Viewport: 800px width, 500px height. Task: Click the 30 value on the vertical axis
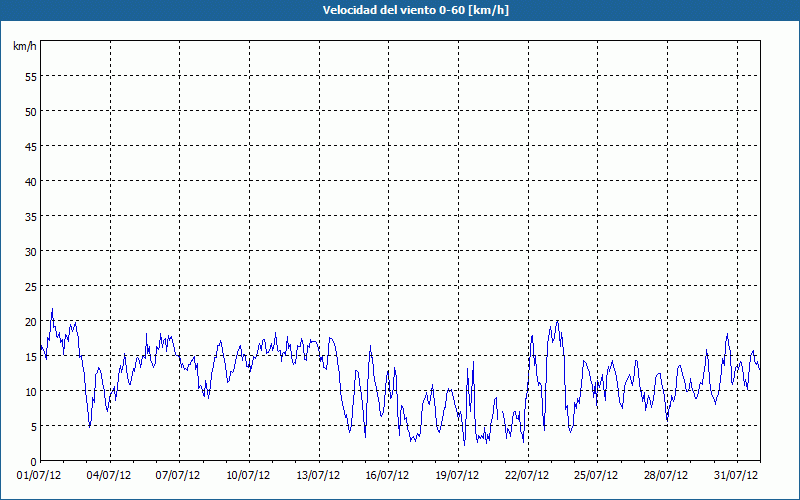tap(31, 252)
